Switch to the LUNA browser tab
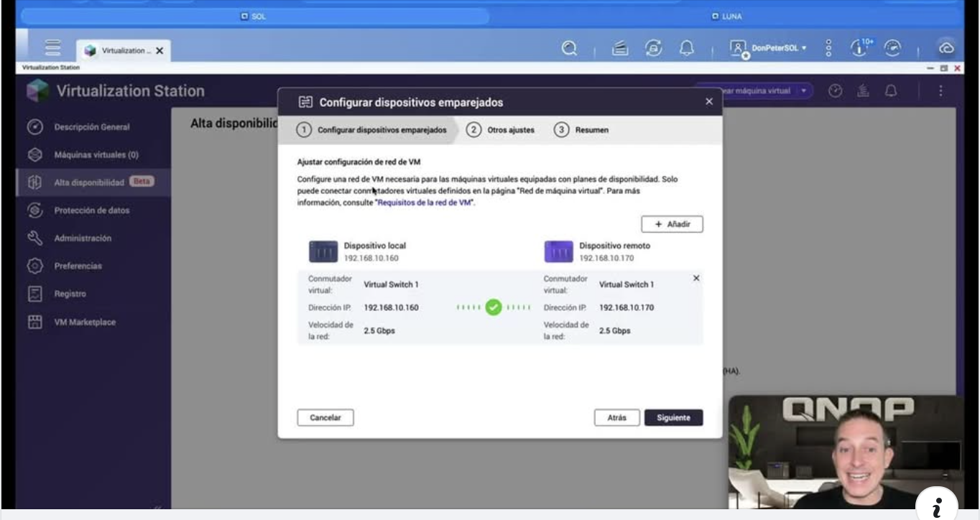Screen dimensions: 980x520 click(x=726, y=16)
